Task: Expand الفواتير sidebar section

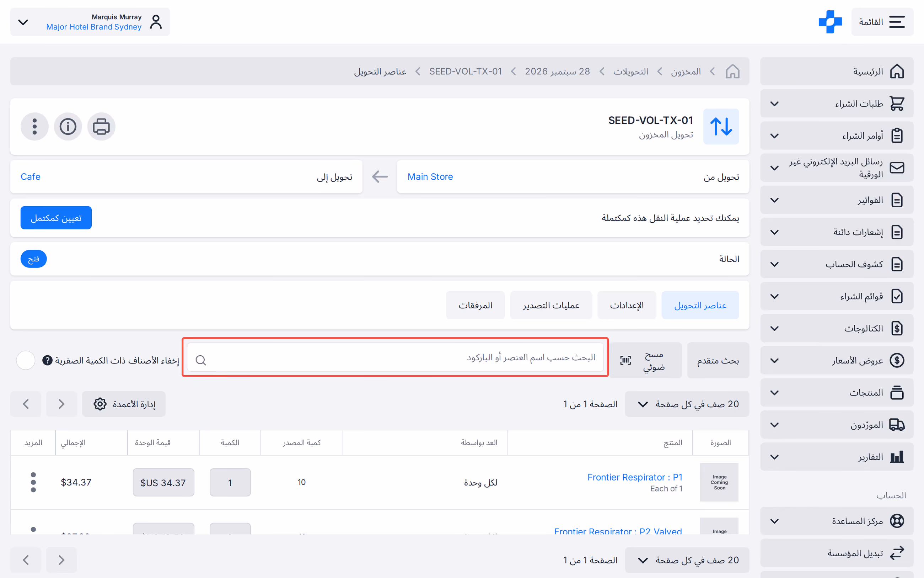Action: point(837,200)
